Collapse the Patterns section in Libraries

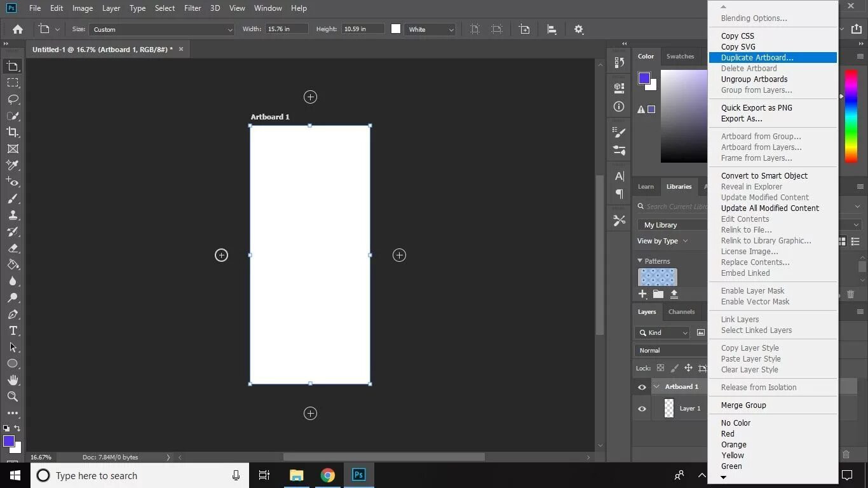point(640,261)
